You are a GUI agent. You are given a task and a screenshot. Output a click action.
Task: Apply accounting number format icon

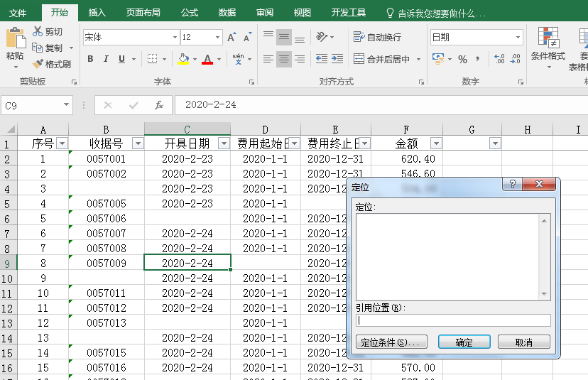tap(438, 59)
